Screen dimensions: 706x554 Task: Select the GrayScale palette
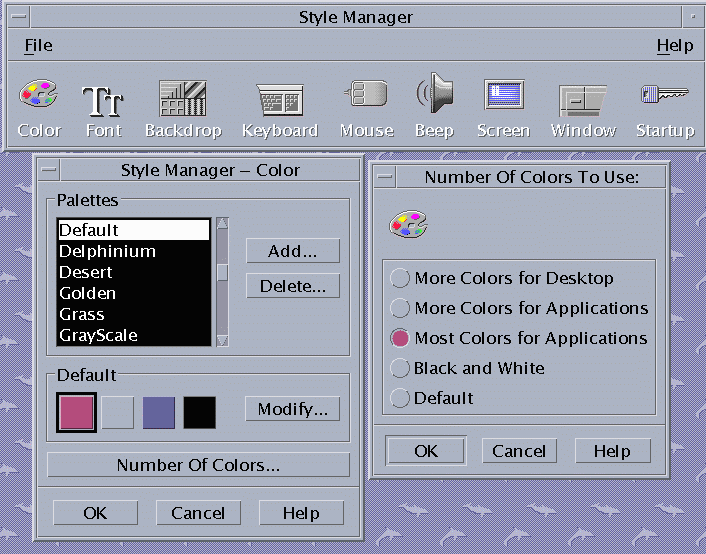134,335
